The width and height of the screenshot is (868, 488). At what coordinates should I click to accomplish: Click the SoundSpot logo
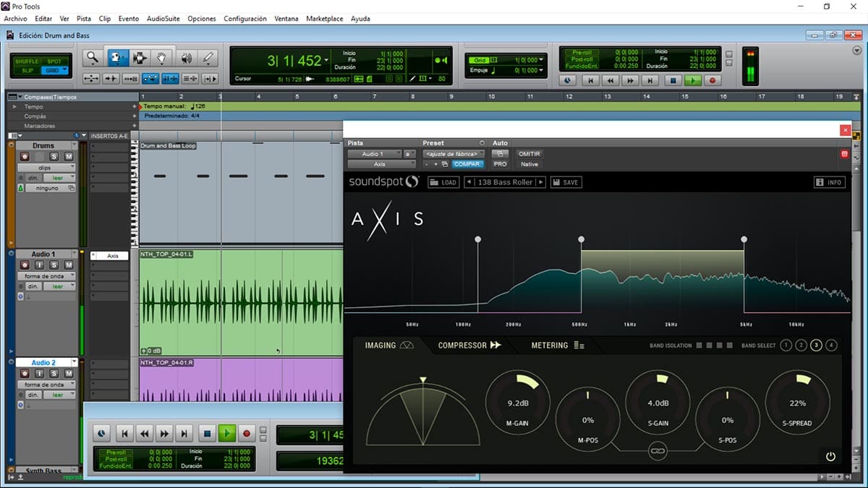[384, 182]
